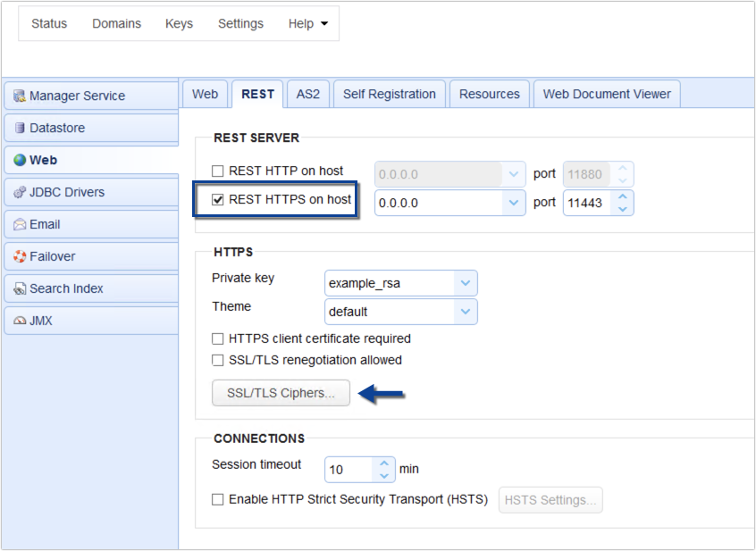Uncheck REST HTTPS on host

217,199
